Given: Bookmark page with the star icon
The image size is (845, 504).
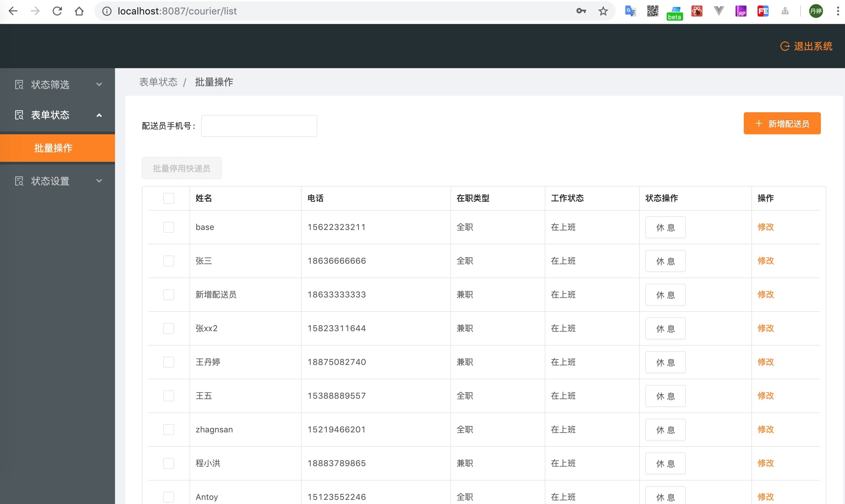Looking at the screenshot, I should point(603,11).
